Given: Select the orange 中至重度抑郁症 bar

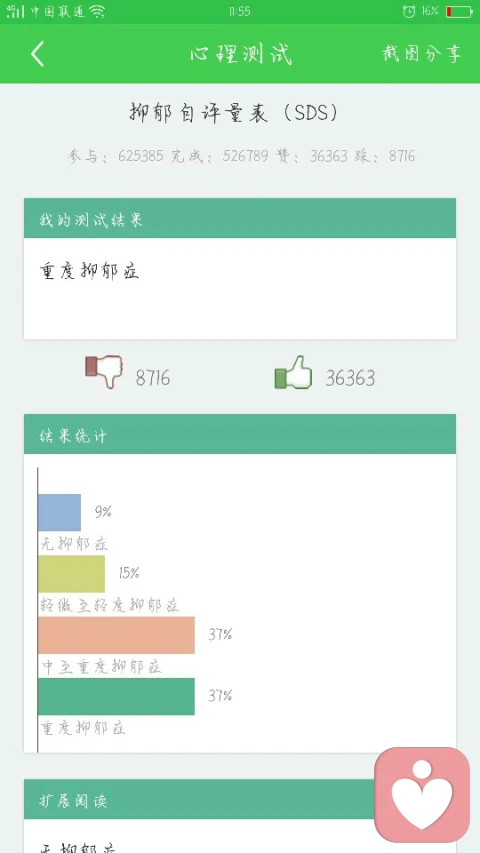Looking at the screenshot, I should click(116, 635).
